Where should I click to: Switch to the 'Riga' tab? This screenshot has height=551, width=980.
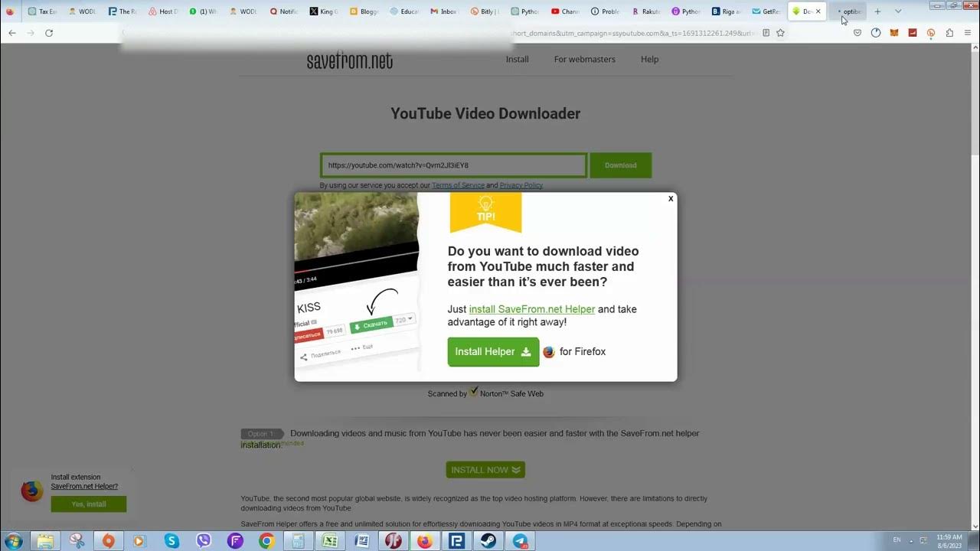click(727, 11)
